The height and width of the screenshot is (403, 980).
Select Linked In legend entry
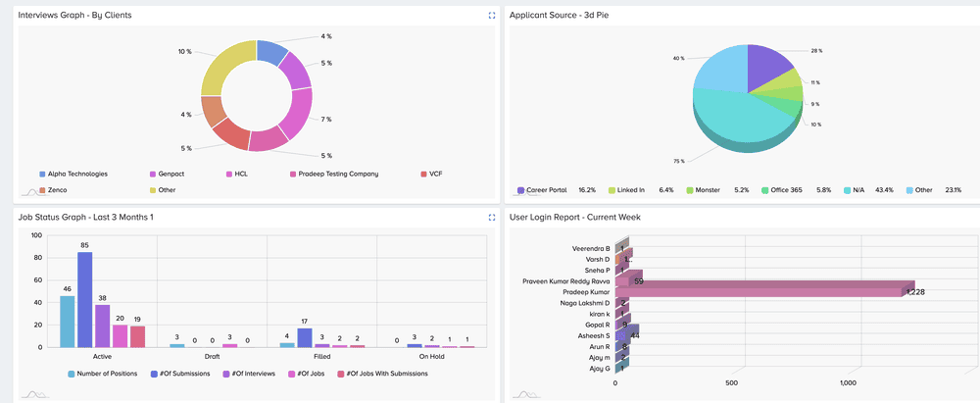(x=625, y=189)
